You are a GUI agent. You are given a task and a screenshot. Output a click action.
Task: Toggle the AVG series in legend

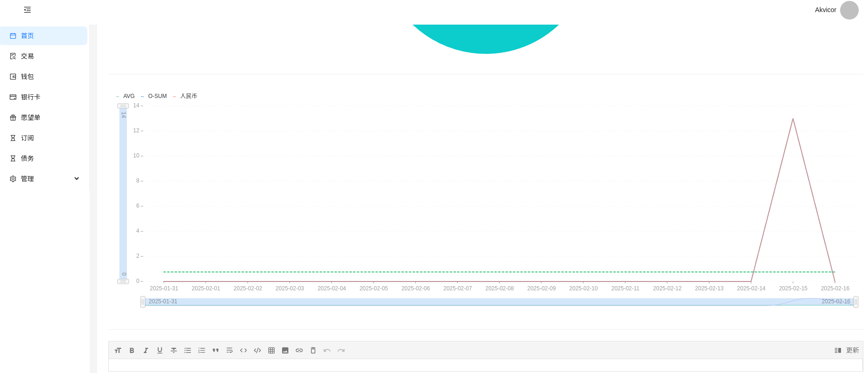click(125, 96)
